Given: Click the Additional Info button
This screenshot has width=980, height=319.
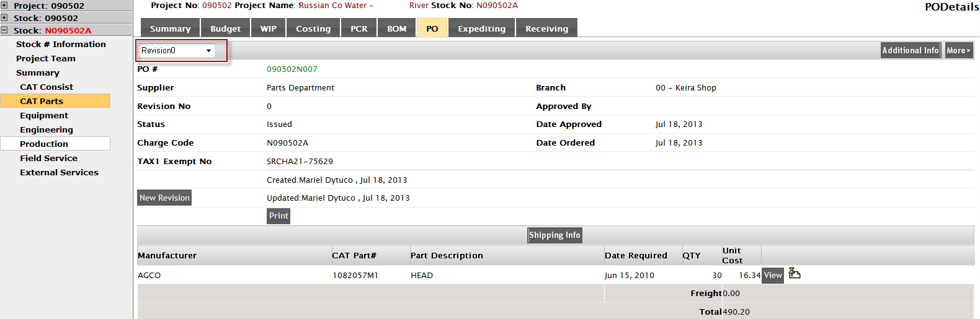Looking at the screenshot, I should pyautogui.click(x=910, y=51).
